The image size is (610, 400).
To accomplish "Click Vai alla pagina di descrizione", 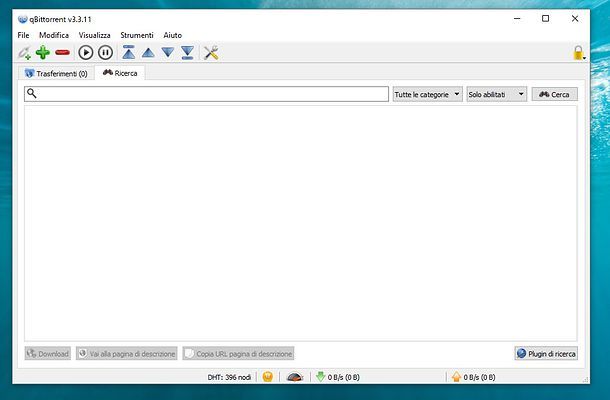I will (x=127, y=353).
